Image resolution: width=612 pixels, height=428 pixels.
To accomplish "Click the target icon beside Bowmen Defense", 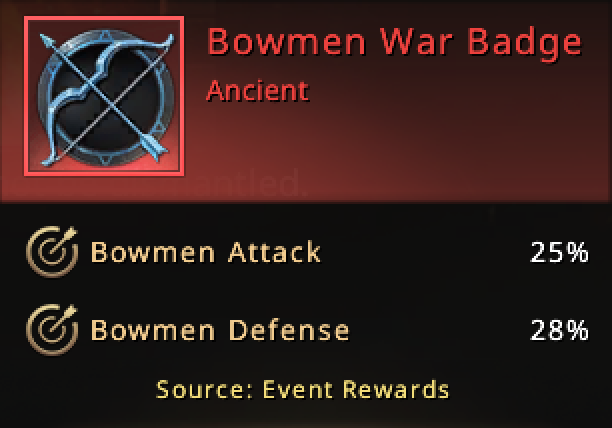I will click(52, 330).
